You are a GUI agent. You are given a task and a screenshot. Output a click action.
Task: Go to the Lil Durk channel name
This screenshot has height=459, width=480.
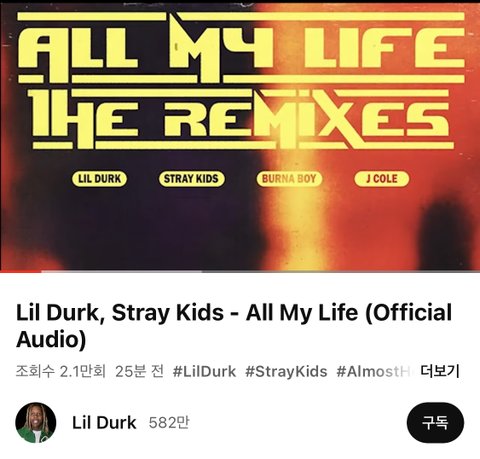pos(104,423)
